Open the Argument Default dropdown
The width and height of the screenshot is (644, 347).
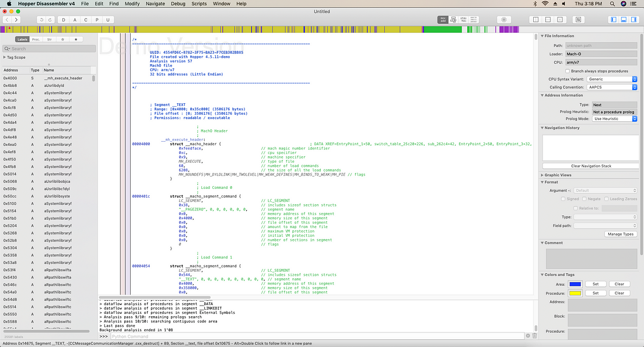(605, 191)
